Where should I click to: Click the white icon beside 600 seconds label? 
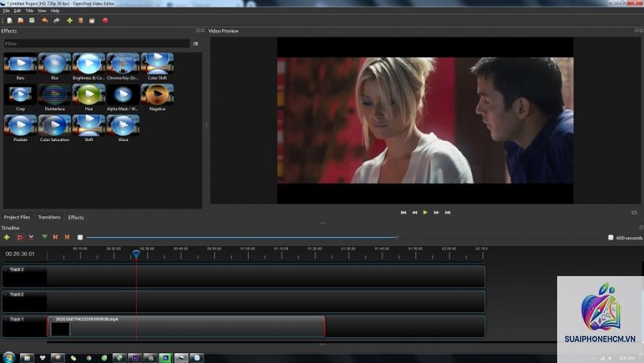pos(611,238)
